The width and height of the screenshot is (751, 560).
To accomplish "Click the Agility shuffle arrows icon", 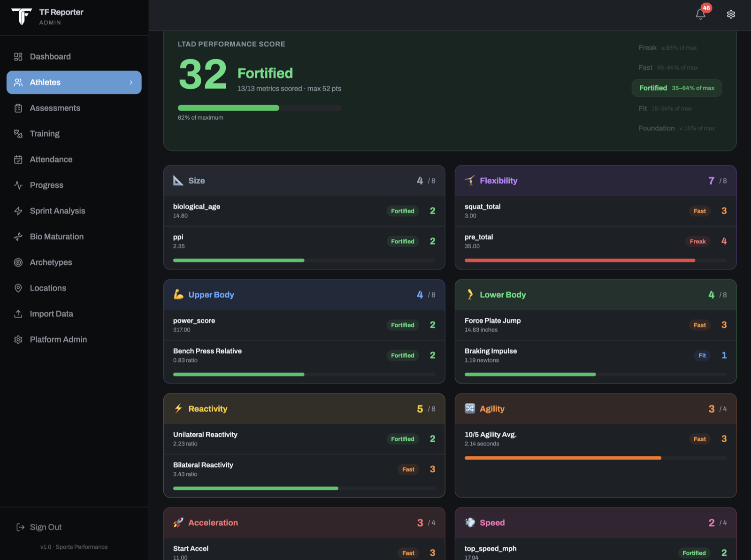I will 470,408.
